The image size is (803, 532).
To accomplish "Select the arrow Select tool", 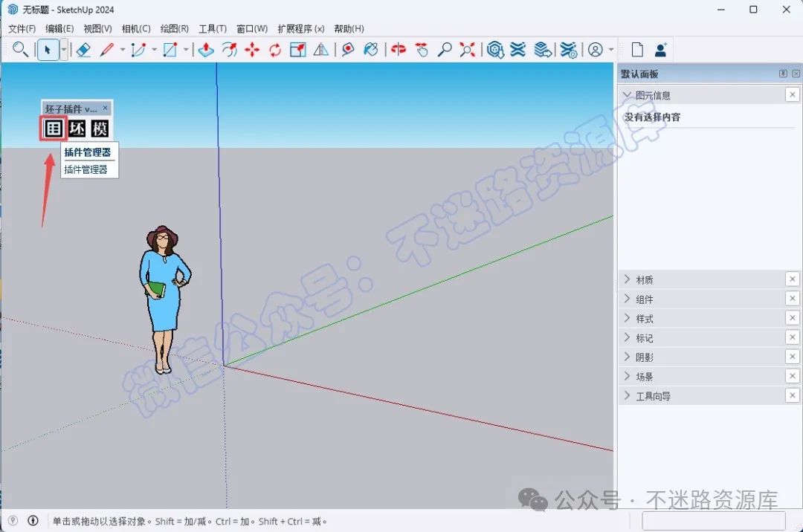I will coord(48,50).
